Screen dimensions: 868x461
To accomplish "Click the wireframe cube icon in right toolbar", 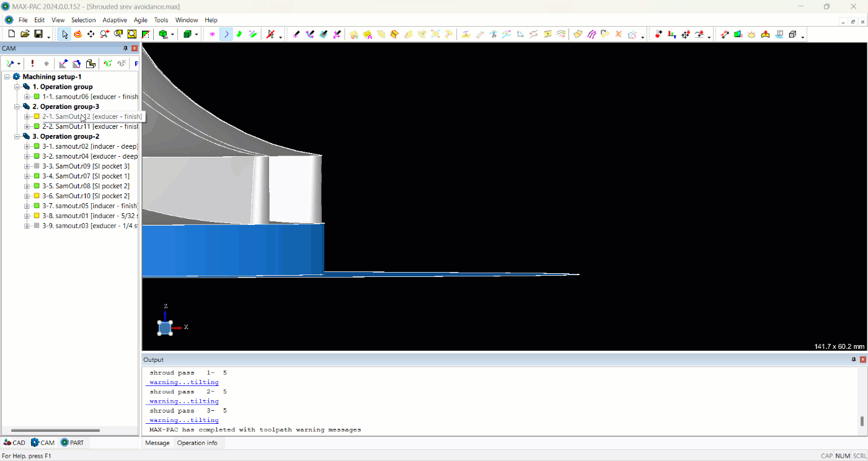I will 792,34.
